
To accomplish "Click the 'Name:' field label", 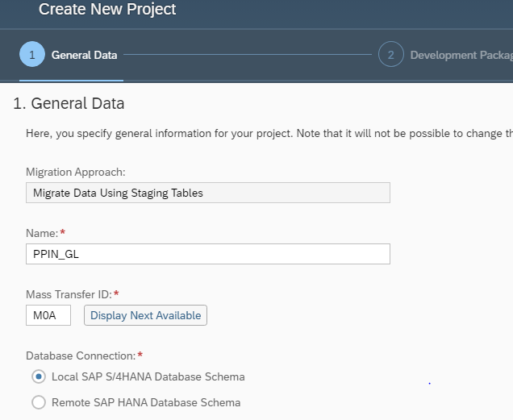I will [42, 233].
